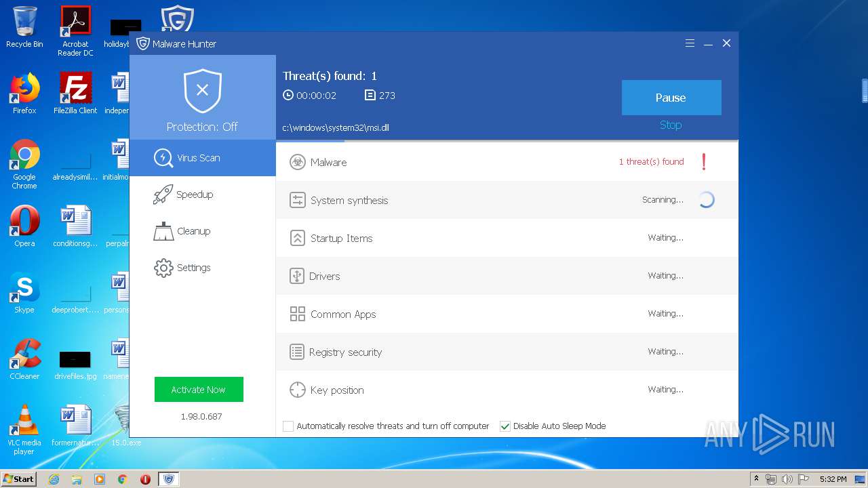This screenshot has width=868, height=488.
Task: Click the Malware Hunter title bar logo
Action: point(142,43)
